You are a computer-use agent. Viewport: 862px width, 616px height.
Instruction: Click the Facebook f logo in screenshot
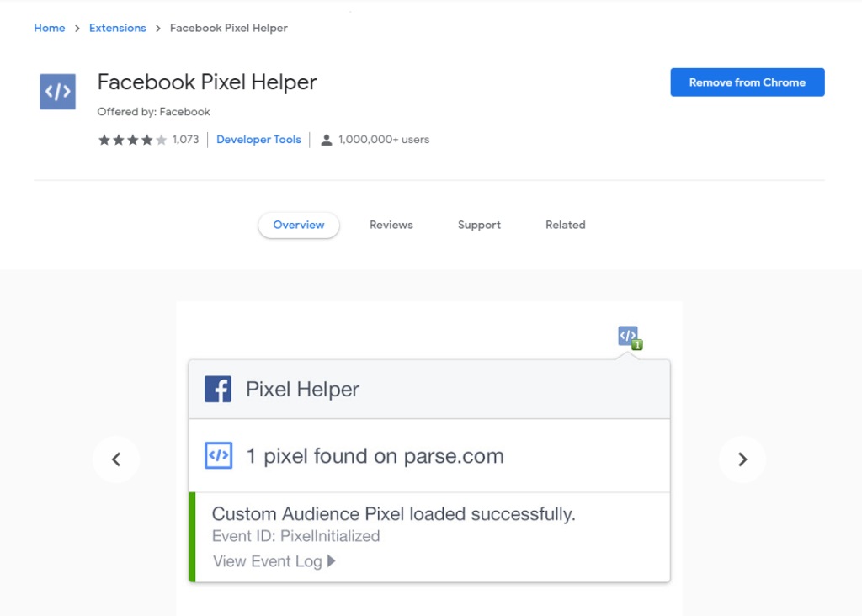218,389
